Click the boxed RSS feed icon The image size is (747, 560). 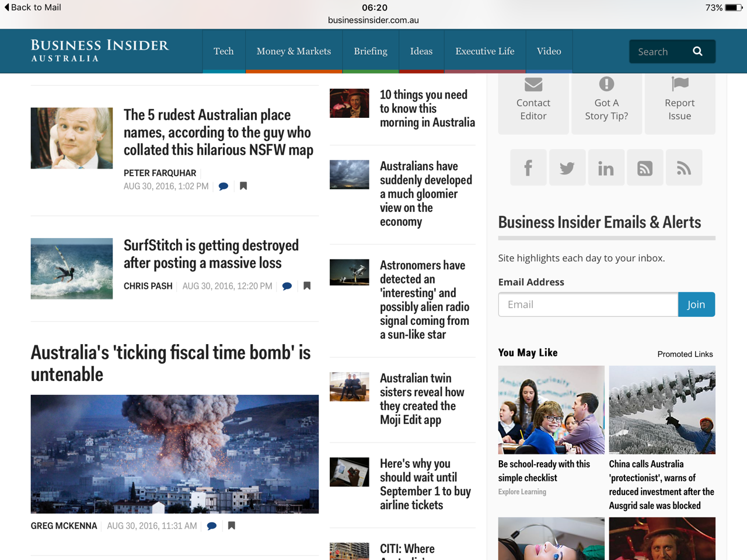pyautogui.click(x=645, y=168)
